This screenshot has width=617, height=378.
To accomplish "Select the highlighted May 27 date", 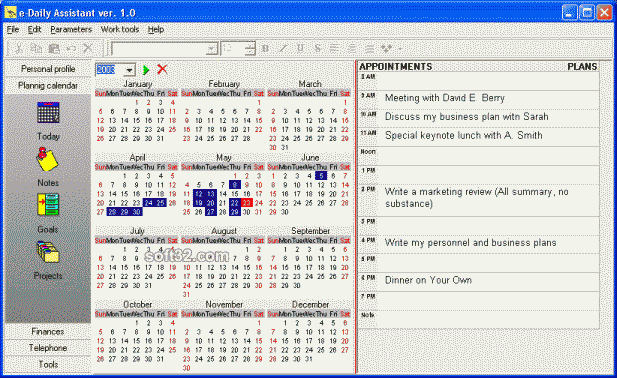I will [211, 212].
